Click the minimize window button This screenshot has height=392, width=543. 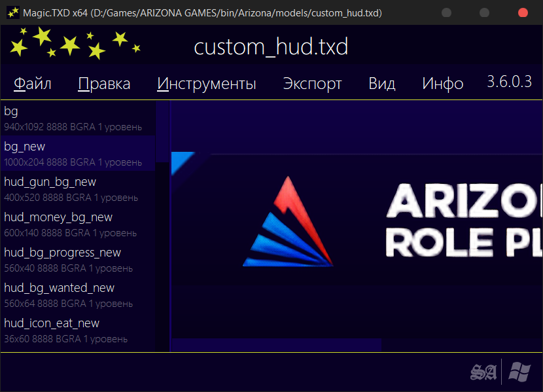[x=446, y=13]
